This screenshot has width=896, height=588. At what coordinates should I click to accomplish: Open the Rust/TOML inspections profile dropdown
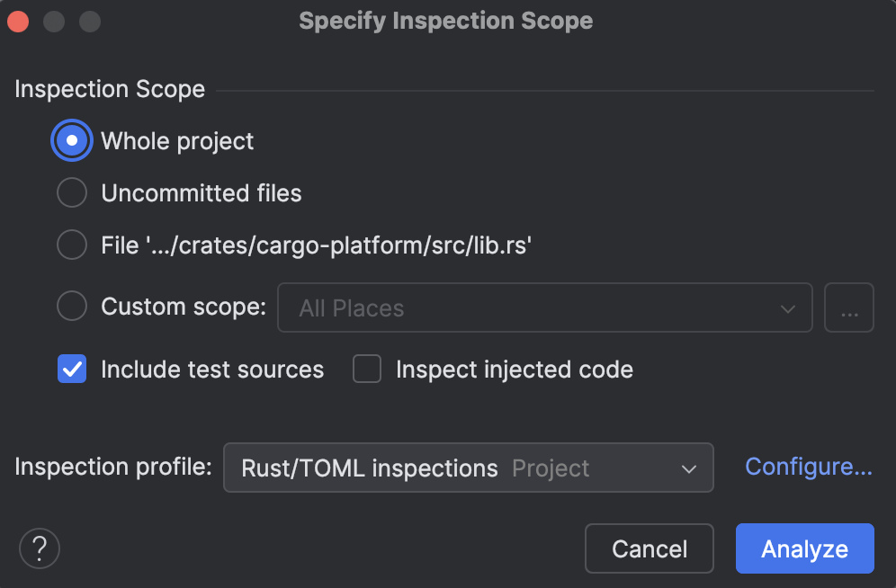(x=468, y=468)
